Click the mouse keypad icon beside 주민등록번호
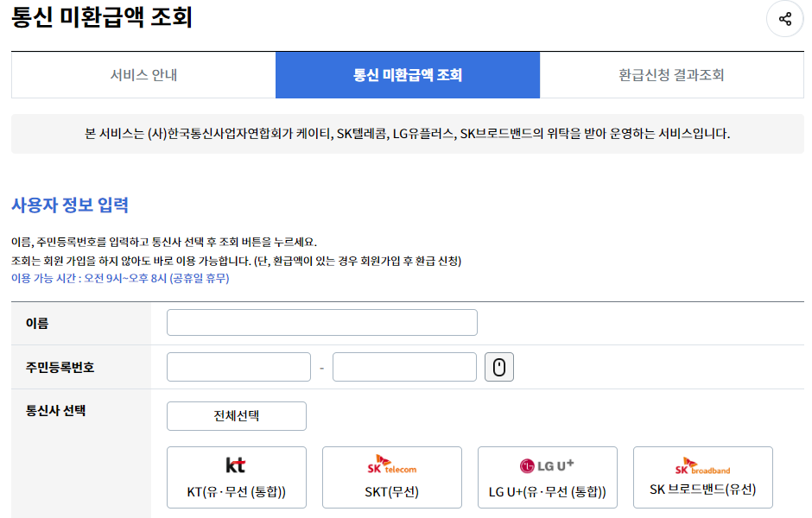This screenshot has width=812, height=518. click(x=498, y=366)
